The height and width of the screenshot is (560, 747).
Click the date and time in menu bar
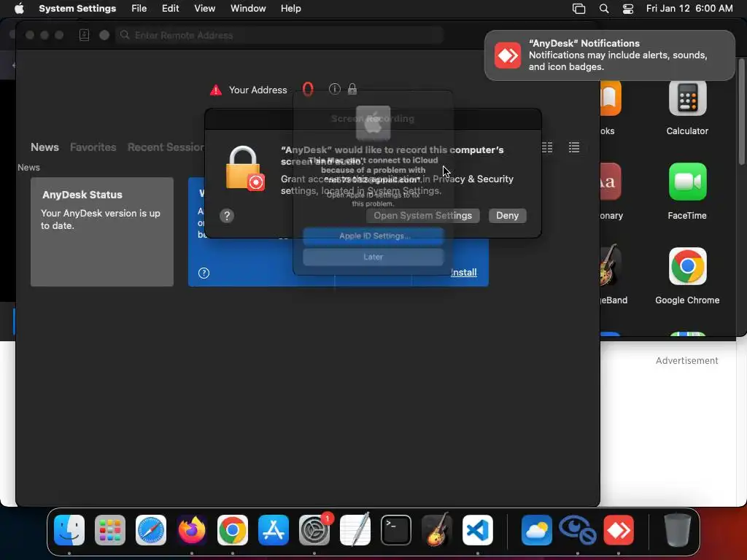point(689,9)
